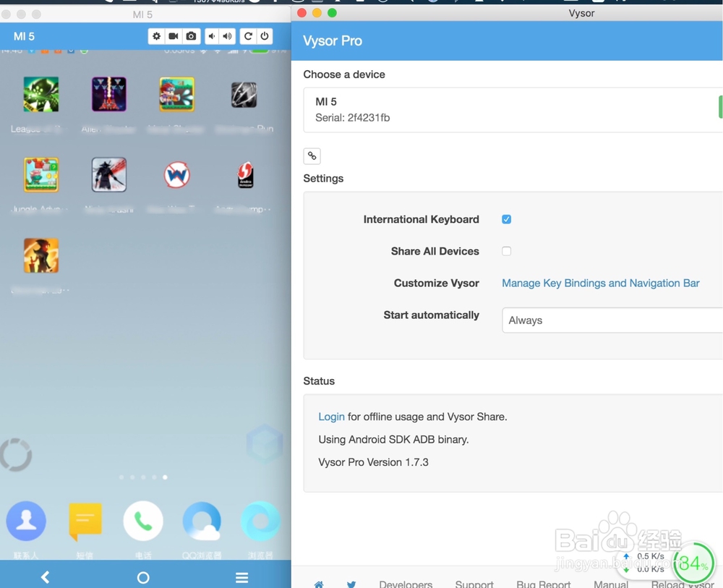Open the teal Browser app in dock
723x588 pixels.
point(260,521)
